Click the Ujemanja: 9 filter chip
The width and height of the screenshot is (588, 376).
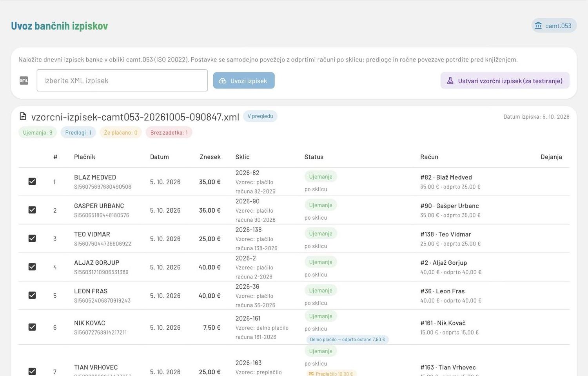(38, 132)
